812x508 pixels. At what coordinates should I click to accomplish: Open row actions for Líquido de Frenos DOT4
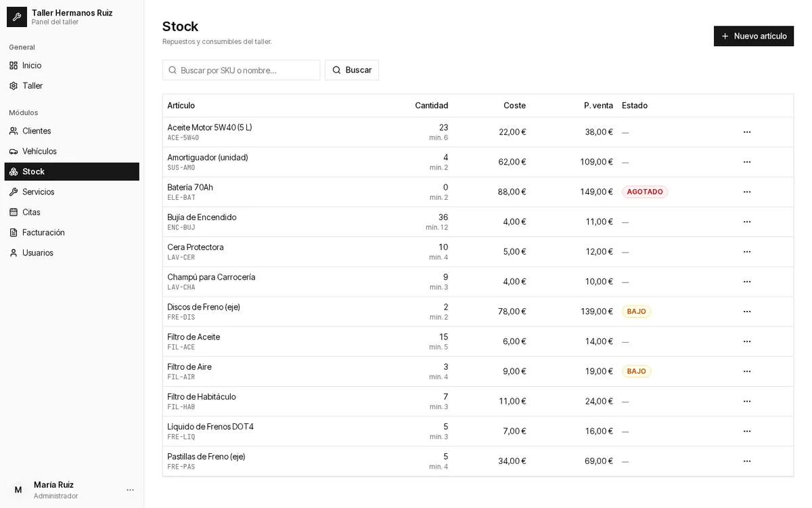747,431
